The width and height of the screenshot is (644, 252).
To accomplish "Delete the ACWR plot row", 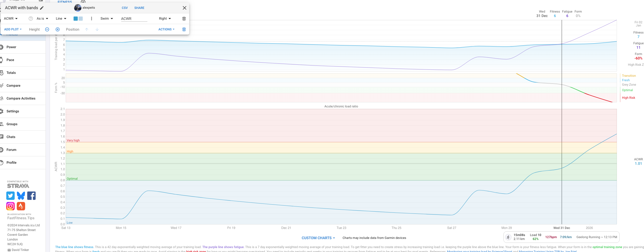I will pos(184,19).
